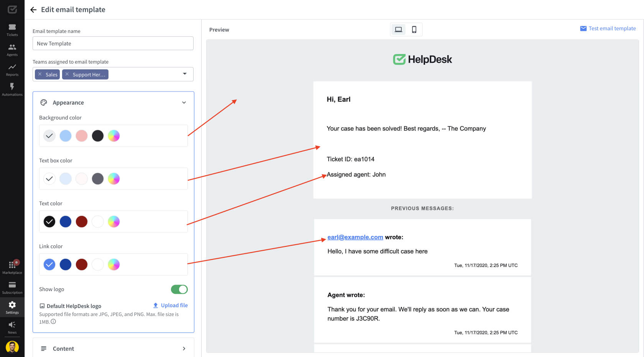The image size is (644, 357).
Task: Collapse the Appearance section
Action: pos(184,103)
